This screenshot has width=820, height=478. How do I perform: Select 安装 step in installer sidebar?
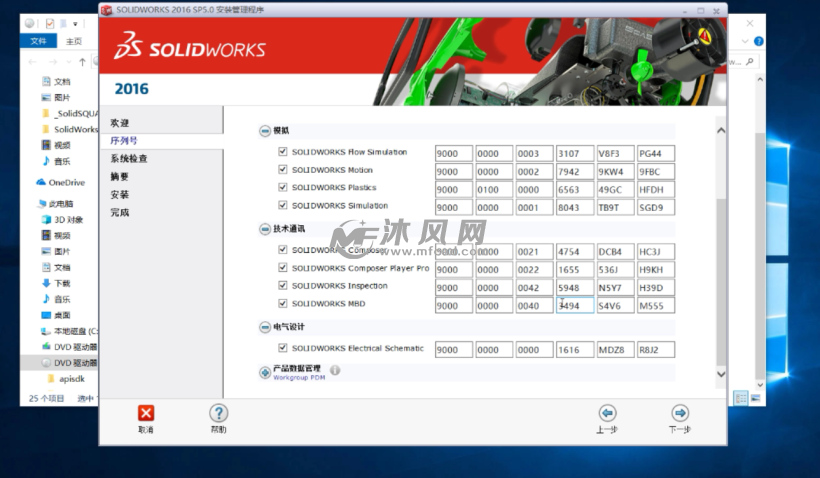(x=120, y=195)
